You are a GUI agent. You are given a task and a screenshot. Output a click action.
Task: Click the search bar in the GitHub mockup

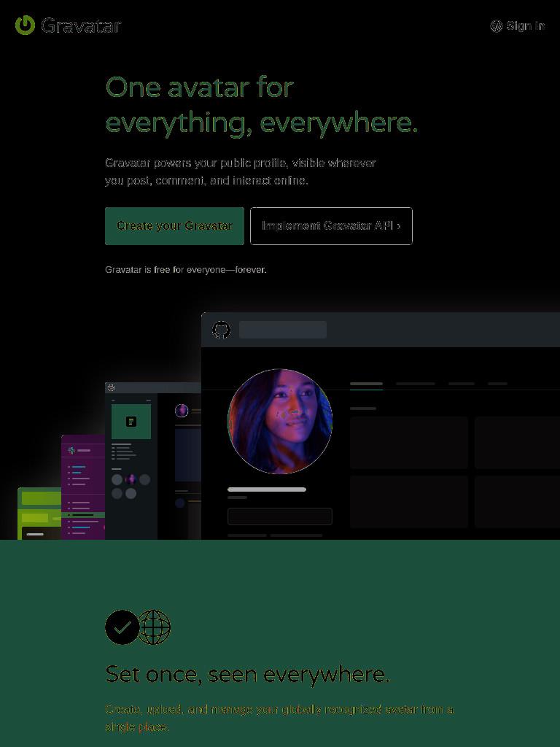(283, 330)
